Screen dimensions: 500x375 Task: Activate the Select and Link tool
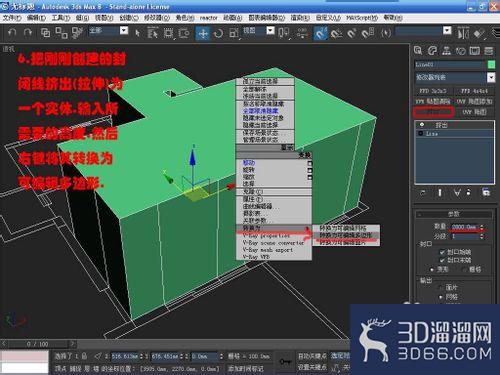pyautogui.click(x=45, y=33)
